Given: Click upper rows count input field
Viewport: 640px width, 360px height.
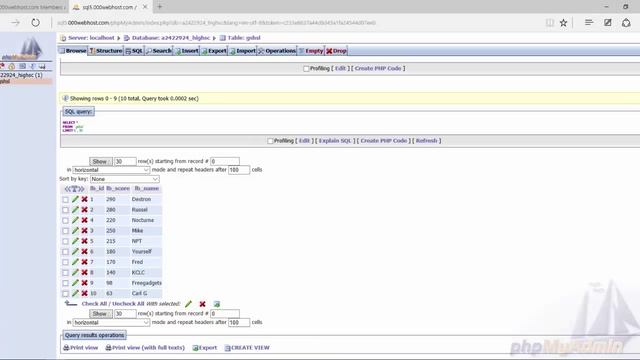Looking at the screenshot, I should click(x=125, y=162).
